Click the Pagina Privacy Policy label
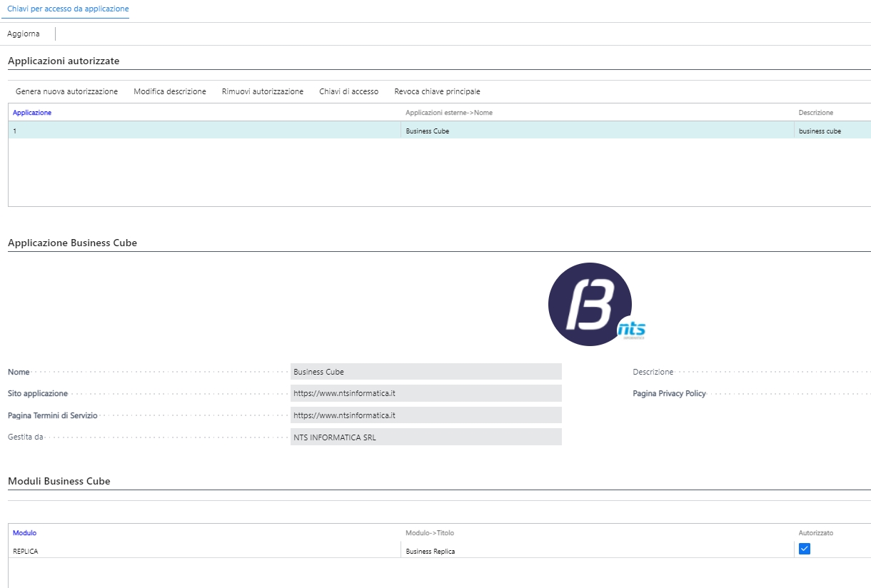Image resolution: width=871 pixels, height=588 pixels. coord(669,393)
